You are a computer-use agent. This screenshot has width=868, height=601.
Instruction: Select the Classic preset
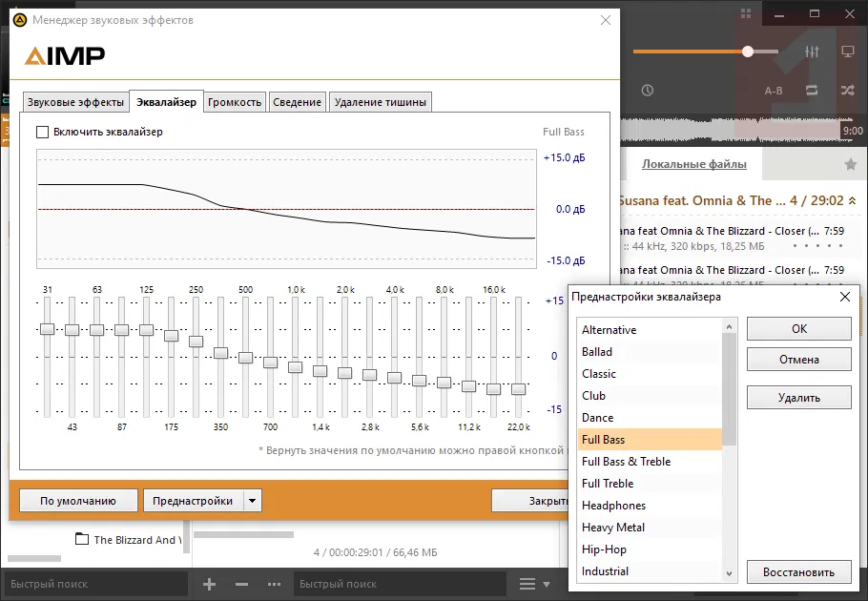(x=650, y=374)
